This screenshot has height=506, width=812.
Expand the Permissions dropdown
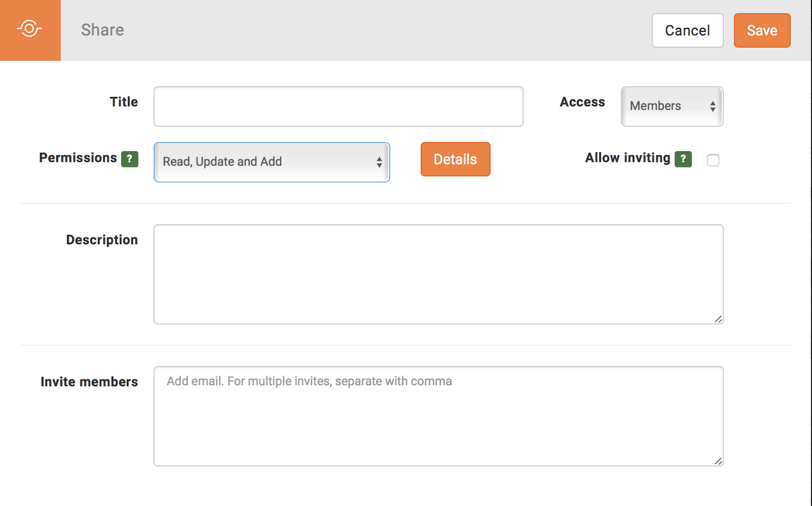click(x=272, y=162)
